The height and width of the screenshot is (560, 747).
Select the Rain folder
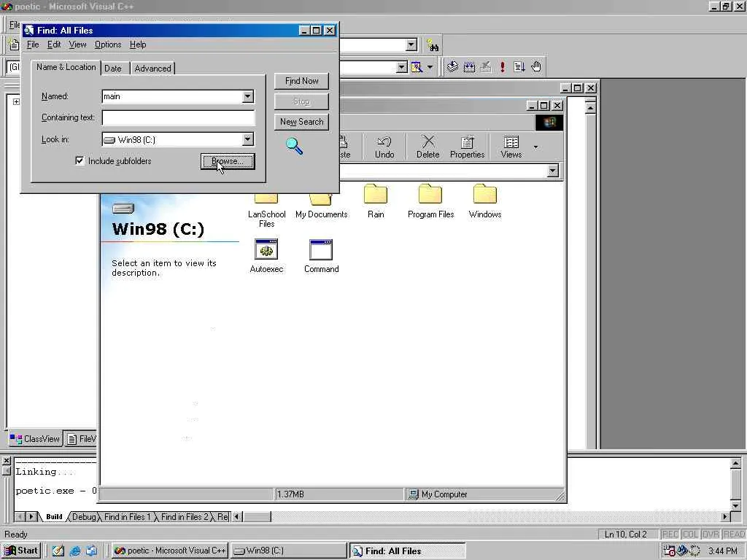click(376, 201)
